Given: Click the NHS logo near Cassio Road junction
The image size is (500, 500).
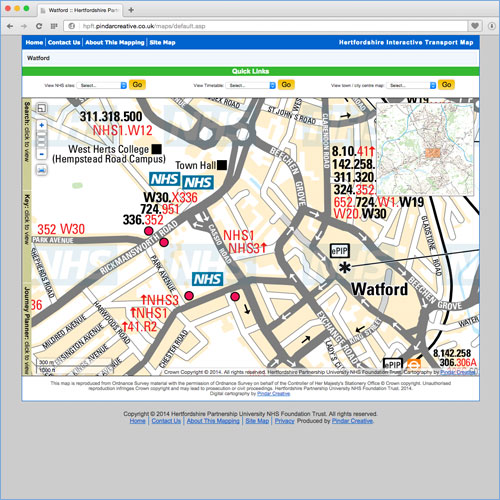Looking at the screenshot, I should [207, 279].
